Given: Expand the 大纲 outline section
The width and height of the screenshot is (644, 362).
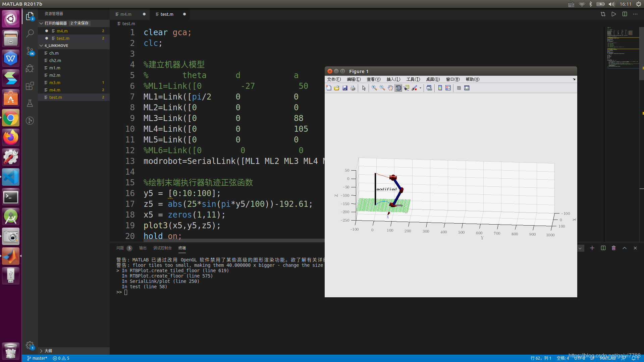Looking at the screenshot, I should tap(74, 351).
